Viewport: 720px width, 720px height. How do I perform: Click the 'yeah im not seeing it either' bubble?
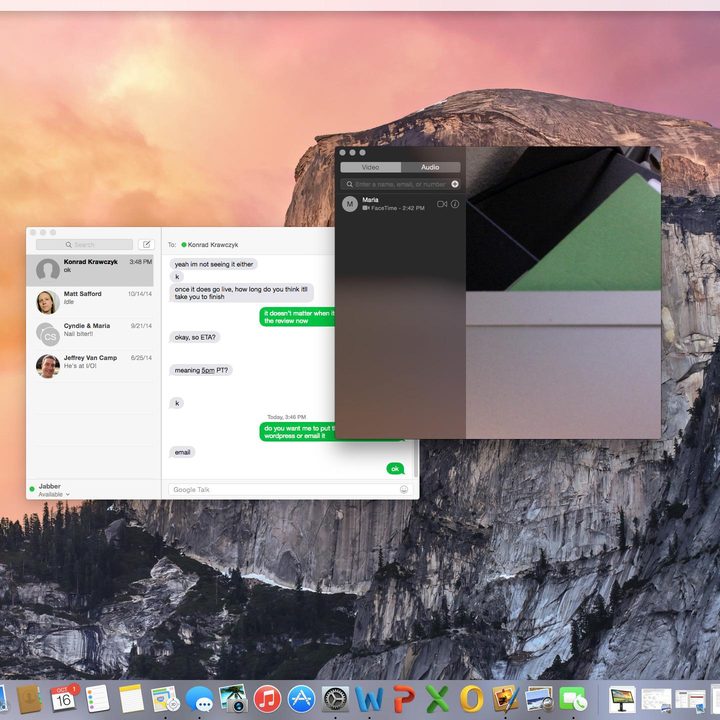tap(214, 264)
